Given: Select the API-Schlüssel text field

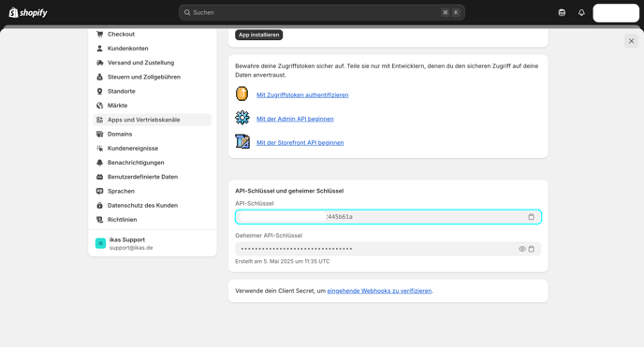Looking at the screenshot, I should point(388,217).
